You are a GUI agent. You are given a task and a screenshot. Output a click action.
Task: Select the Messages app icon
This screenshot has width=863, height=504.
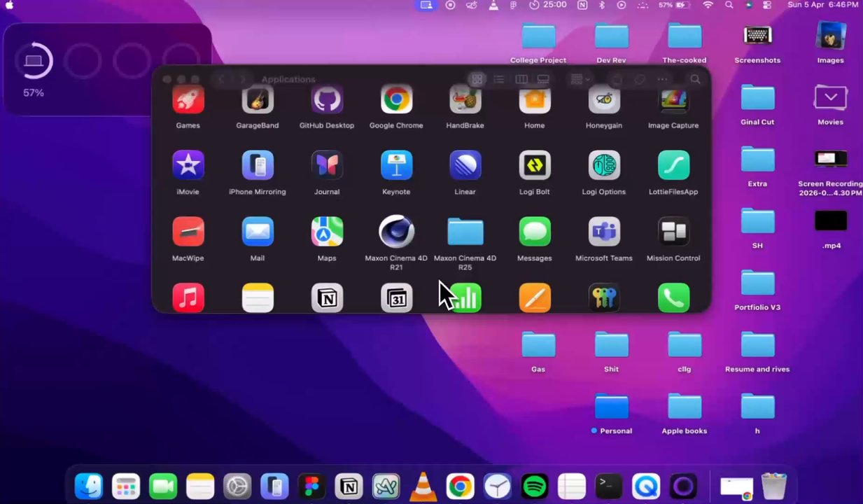(535, 232)
